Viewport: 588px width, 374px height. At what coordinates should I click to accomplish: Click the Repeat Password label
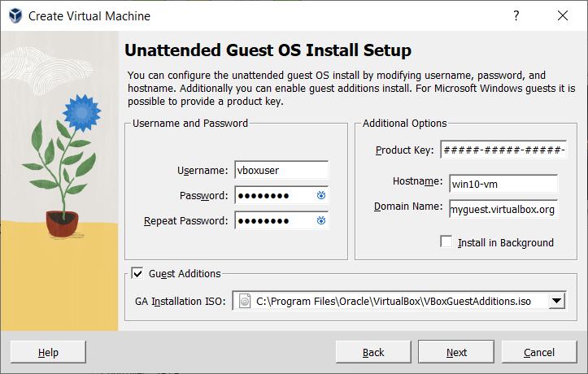(186, 221)
